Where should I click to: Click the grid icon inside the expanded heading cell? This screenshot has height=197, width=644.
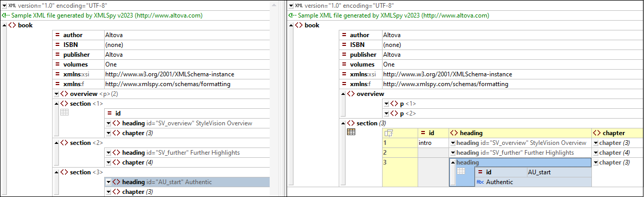pyautogui.click(x=461, y=171)
